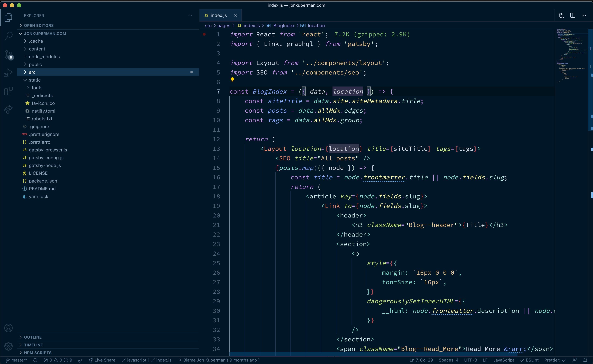Open Explorer views and more actions menu
The height and width of the screenshot is (364, 593).
[x=190, y=15]
